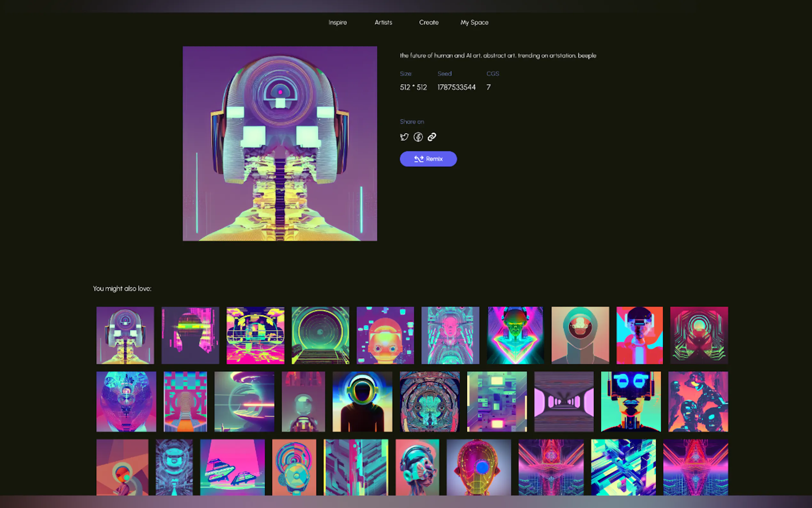Screen dimensions: 812x508
Task: Open the first recommended robot-head thumbnail
Action: pos(125,335)
